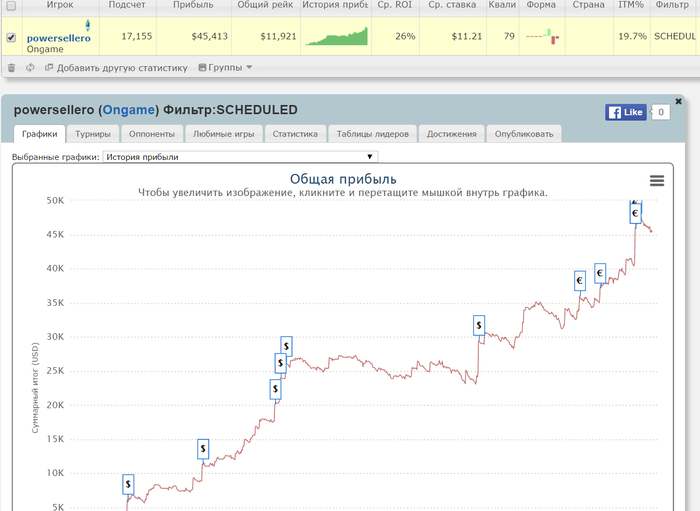Open the Таблицы лидеров tab
Image resolution: width=700 pixels, height=511 pixels.
(373, 134)
